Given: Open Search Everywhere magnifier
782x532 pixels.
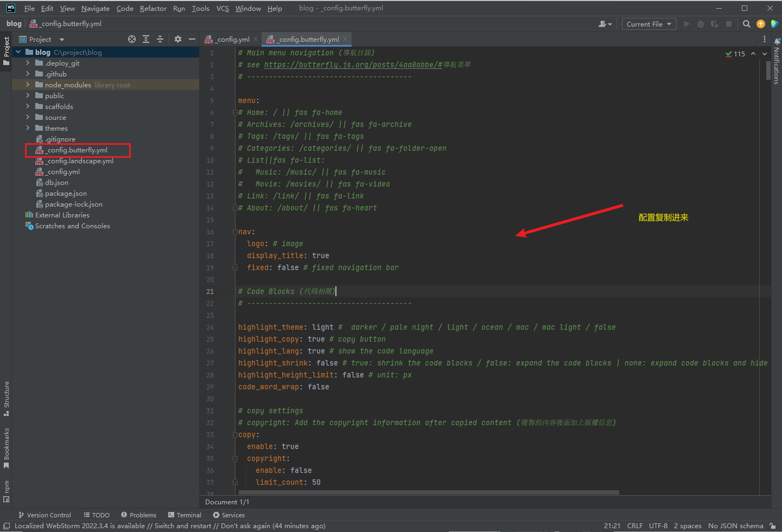Looking at the screenshot, I should click(x=747, y=24).
